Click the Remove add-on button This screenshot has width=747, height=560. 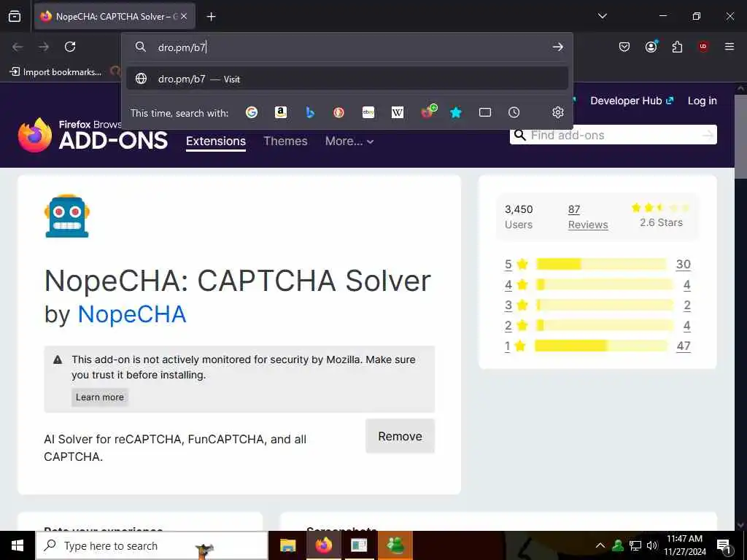click(x=400, y=436)
